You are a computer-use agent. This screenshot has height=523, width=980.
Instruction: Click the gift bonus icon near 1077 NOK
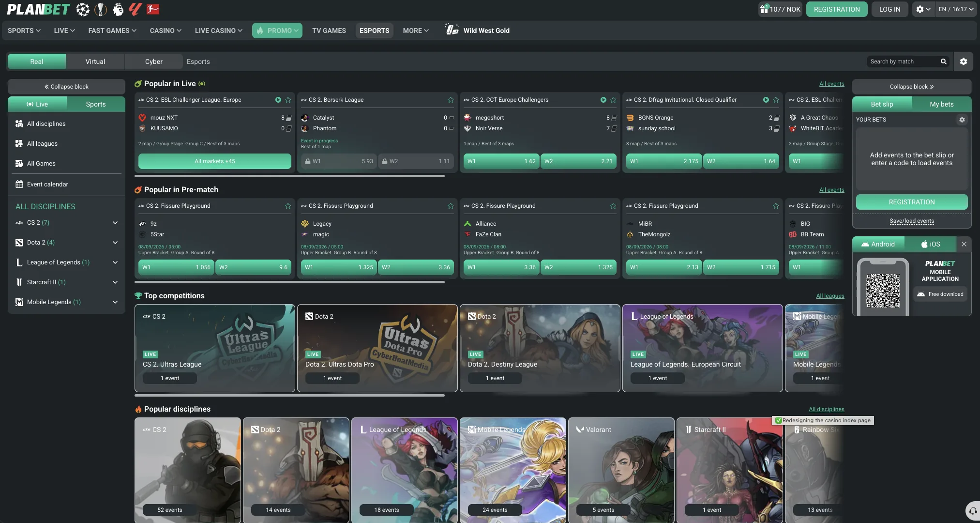(x=764, y=9)
